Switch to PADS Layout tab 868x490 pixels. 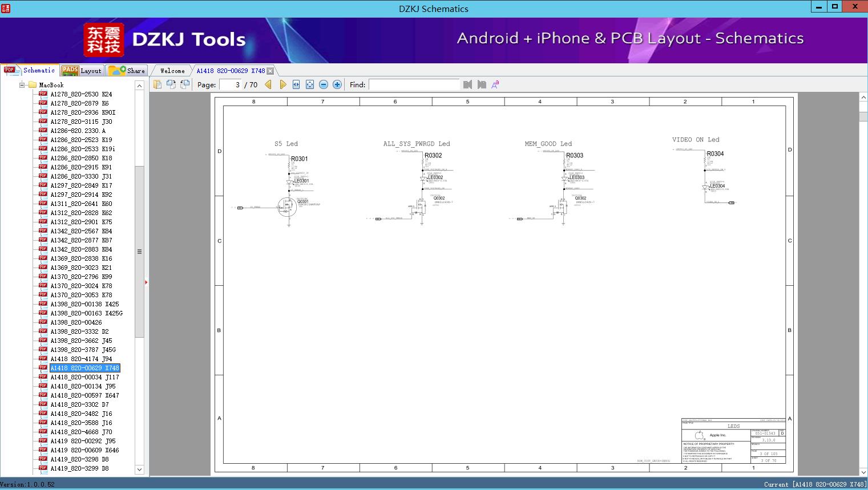pos(82,71)
